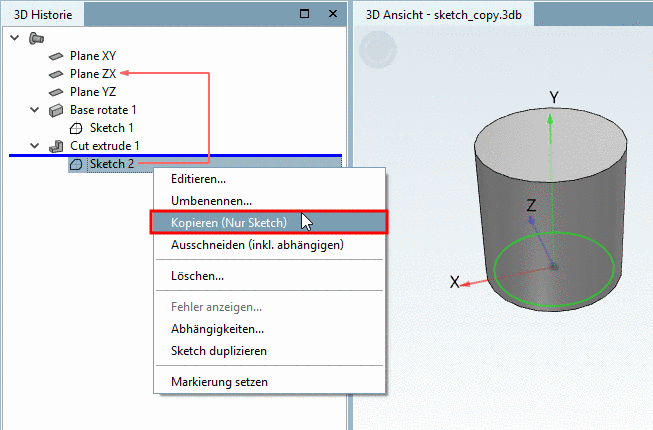Click the Y axis label in 3D view

pyautogui.click(x=554, y=97)
